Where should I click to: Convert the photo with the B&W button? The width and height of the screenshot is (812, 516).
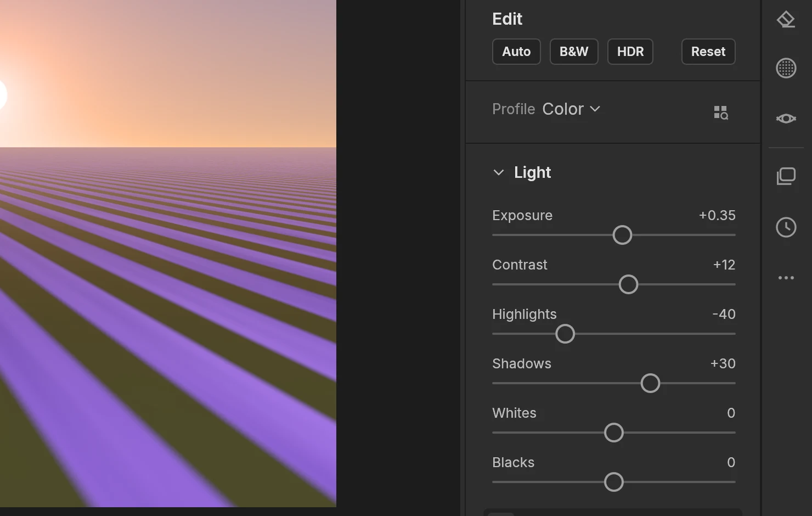[x=574, y=52]
